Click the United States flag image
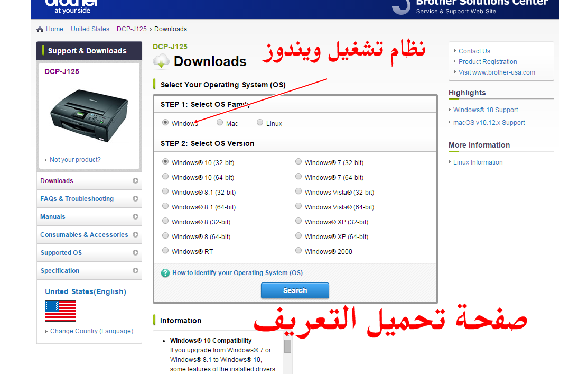The image size is (588, 374). 60,311
